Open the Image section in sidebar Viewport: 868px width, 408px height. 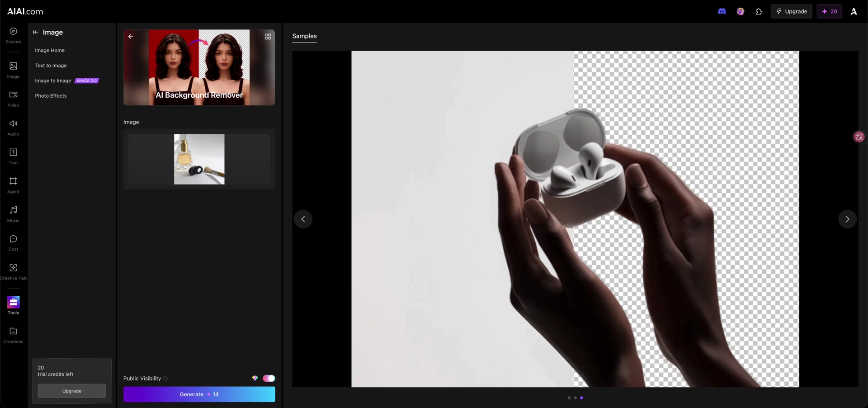13,70
